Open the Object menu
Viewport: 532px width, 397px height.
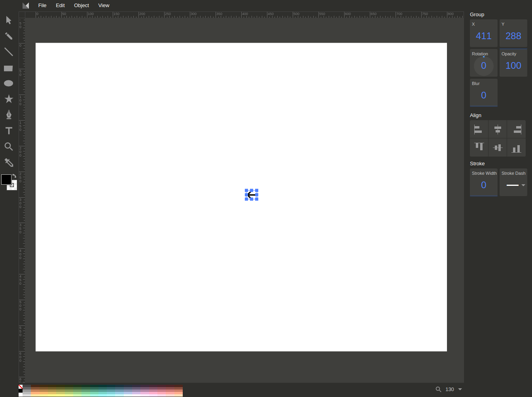(81, 5)
